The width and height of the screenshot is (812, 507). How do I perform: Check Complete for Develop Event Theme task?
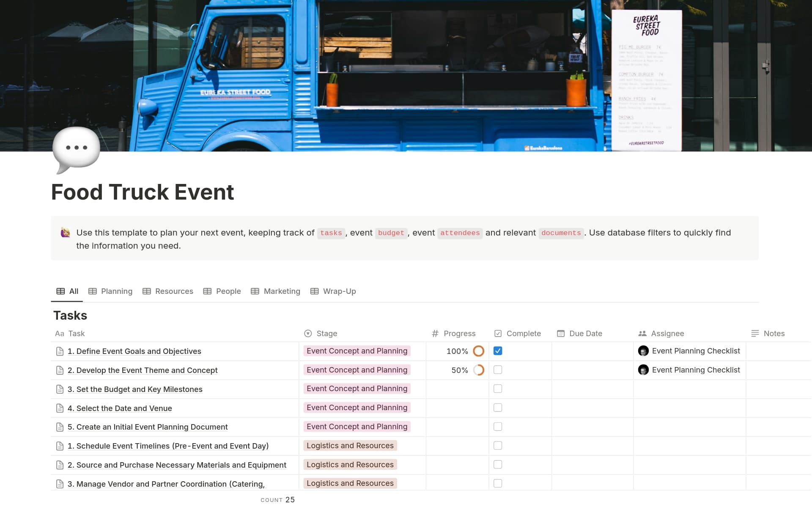(x=498, y=370)
